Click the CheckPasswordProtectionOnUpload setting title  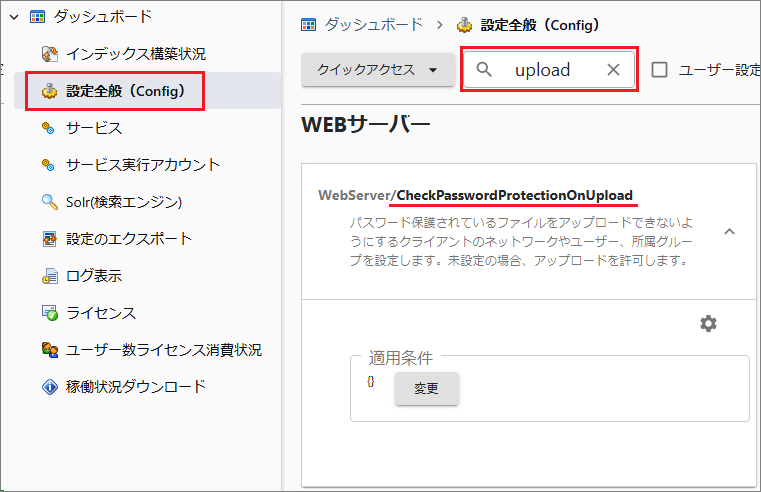click(514, 194)
